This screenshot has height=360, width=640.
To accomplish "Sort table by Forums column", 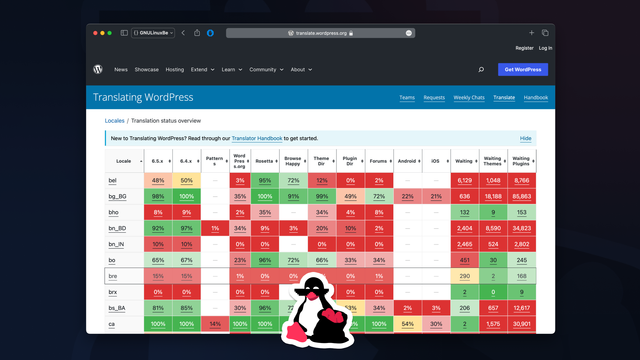I will click(x=379, y=161).
